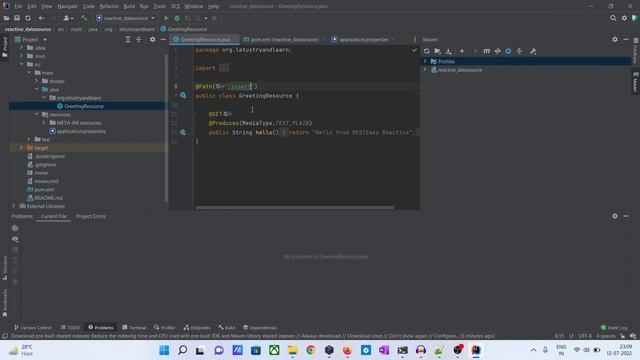Click the Open folder icon in main toolbar

7,18
